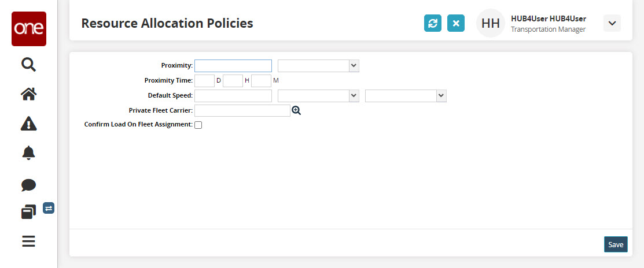Open the Proximity unit dropdown
The height and width of the screenshot is (268, 644).
319,66
